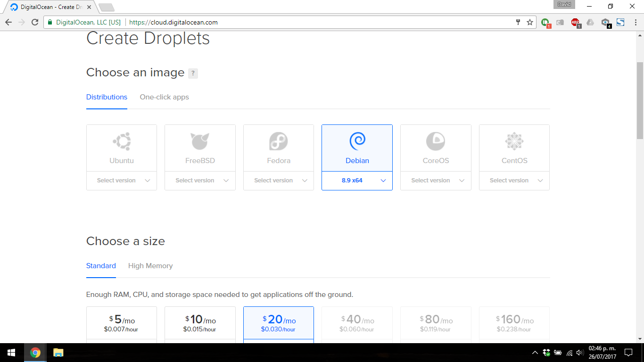Open the Adblock Plus extension icon
The width and height of the screenshot is (644, 362).
coord(575,22)
